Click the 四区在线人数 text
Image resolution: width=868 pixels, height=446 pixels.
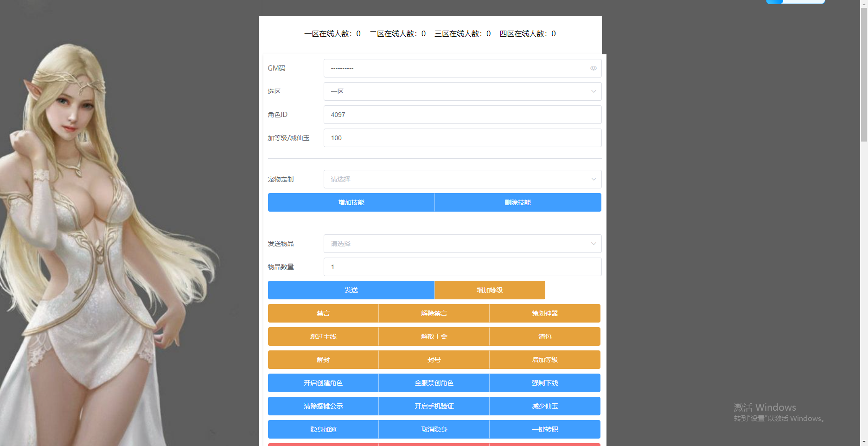(x=528, y=34)
